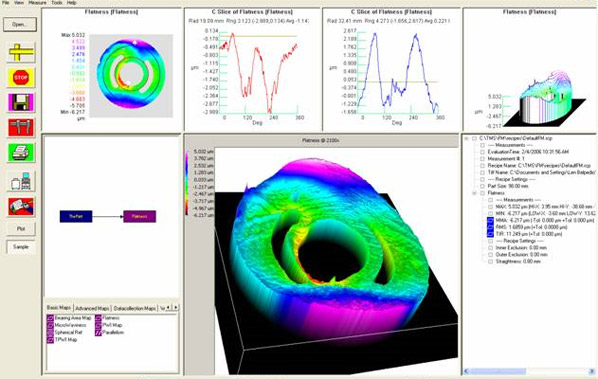Select the Parallelism map icon
This screenshot has height=379, width=598.
click(98, 332)
